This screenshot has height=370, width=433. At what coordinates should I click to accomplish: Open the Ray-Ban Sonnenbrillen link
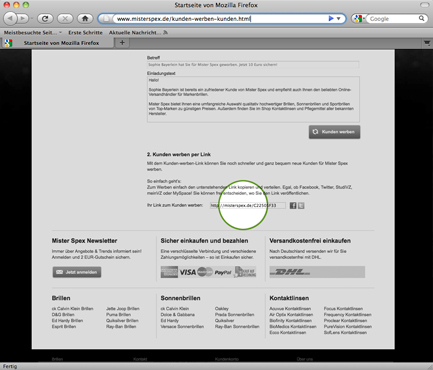pyautogui.click(x=237, y=326)
